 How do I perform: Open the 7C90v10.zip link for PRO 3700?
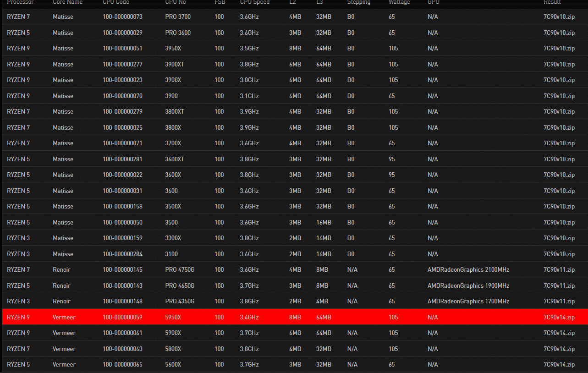(x=559, y=16)
